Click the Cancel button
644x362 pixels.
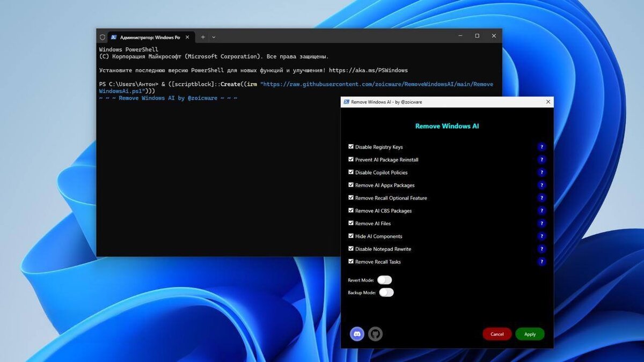coord(497,334)
